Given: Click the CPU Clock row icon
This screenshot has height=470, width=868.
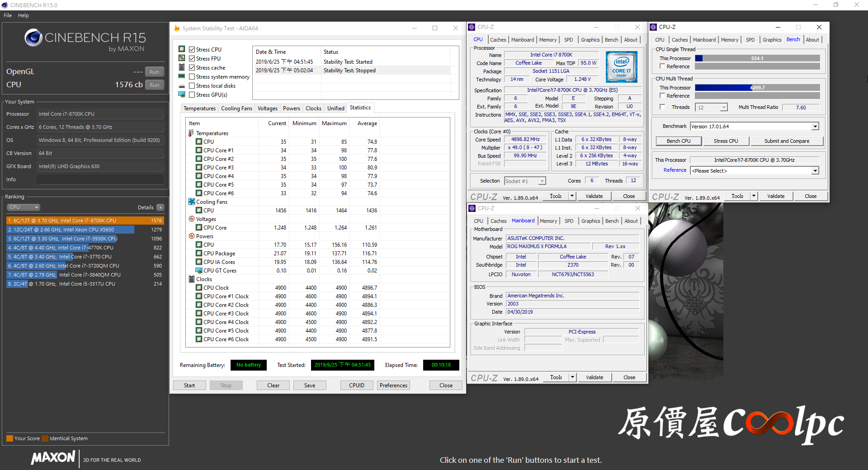Looking at the screenshot, I should point(199,287).
